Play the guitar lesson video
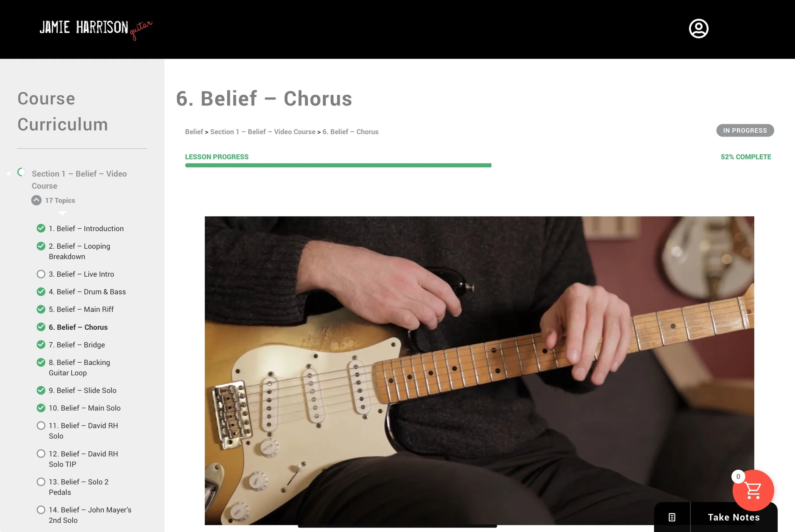795x532 pixels. 479,371
